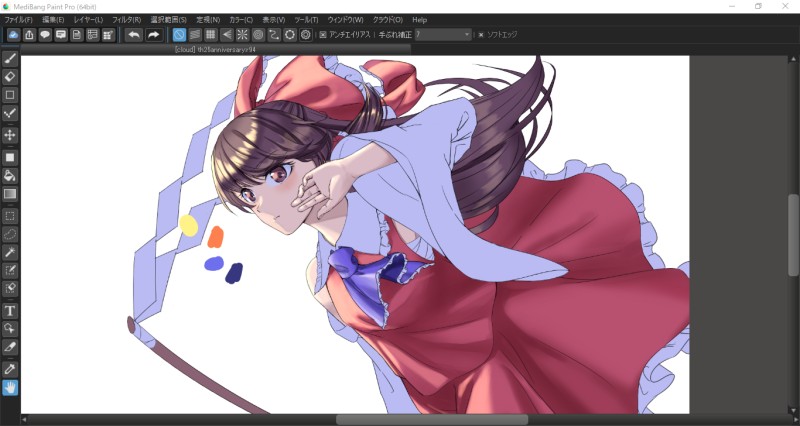Enable crisscross grid snap
Image resolution: width=800 pixels, height=426 pixels.
click(x=211, y=35)
